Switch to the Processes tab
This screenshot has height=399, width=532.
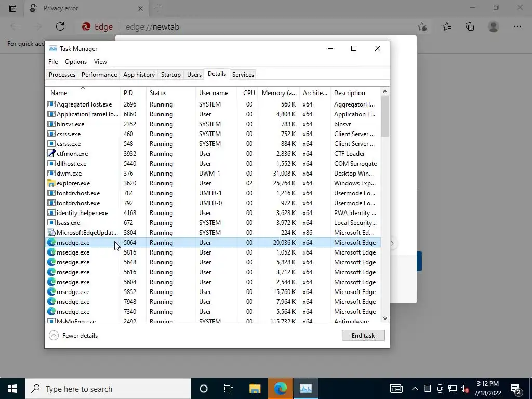[x=62, y=75]
